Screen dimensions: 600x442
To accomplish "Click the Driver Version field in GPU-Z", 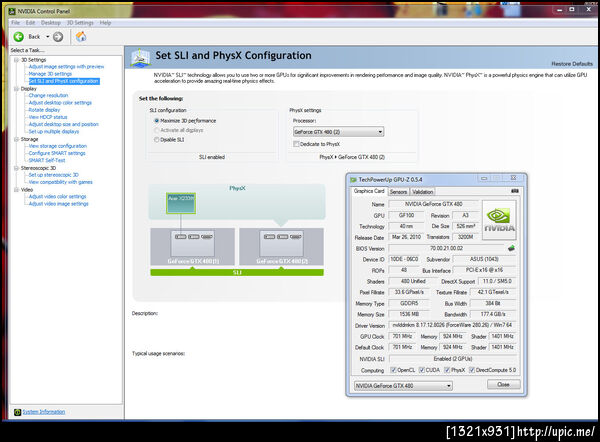I will coord(452,325).
